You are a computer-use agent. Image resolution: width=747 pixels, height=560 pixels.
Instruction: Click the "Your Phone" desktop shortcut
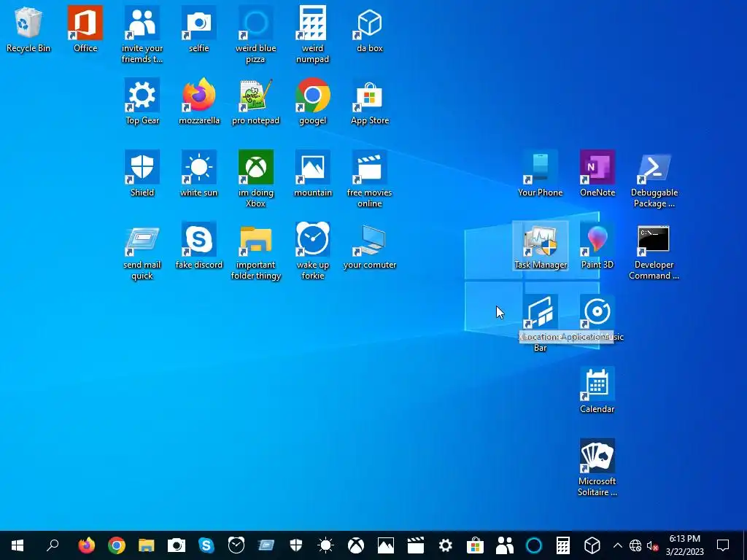[541, 174]
